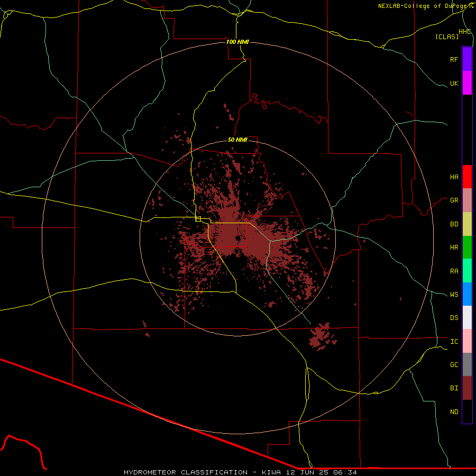Click the isolated biological echo cluster southeast
The height and width of the screenshot is (476, 476).
click(x=323, y=336)
